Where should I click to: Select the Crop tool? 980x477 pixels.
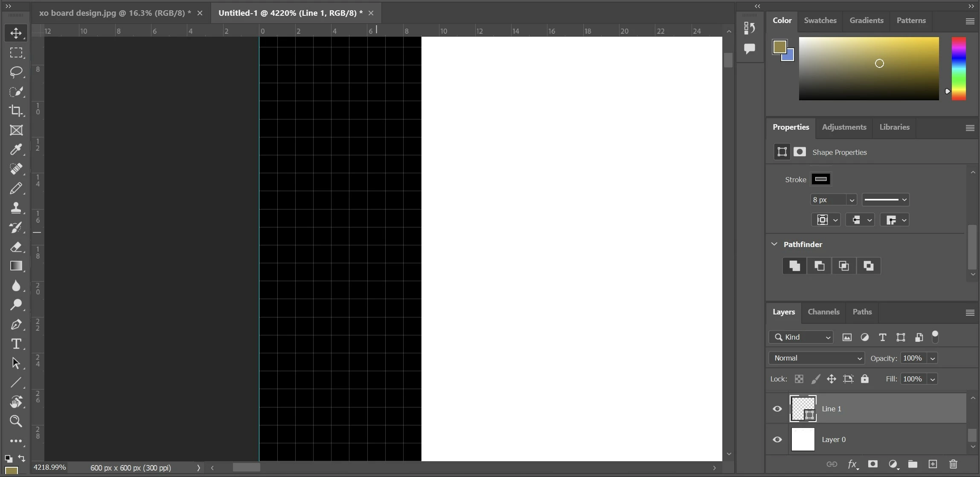point(16,111)
